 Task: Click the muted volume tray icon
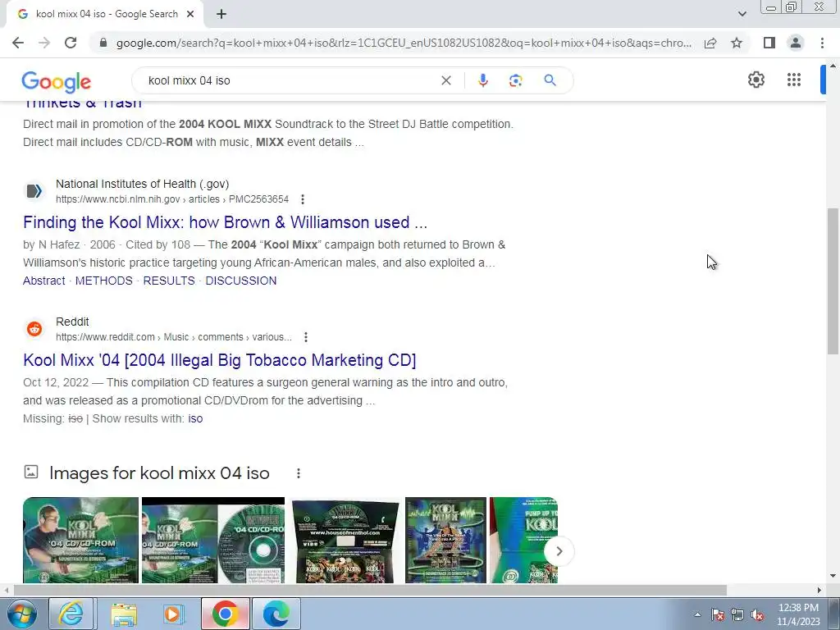coord(757,614)
